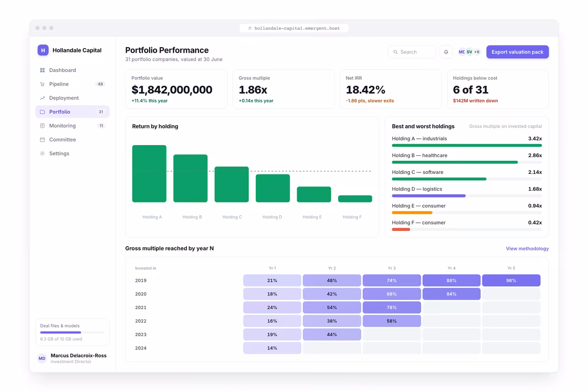Click Holding E consumer orange bar

(412, 213)
